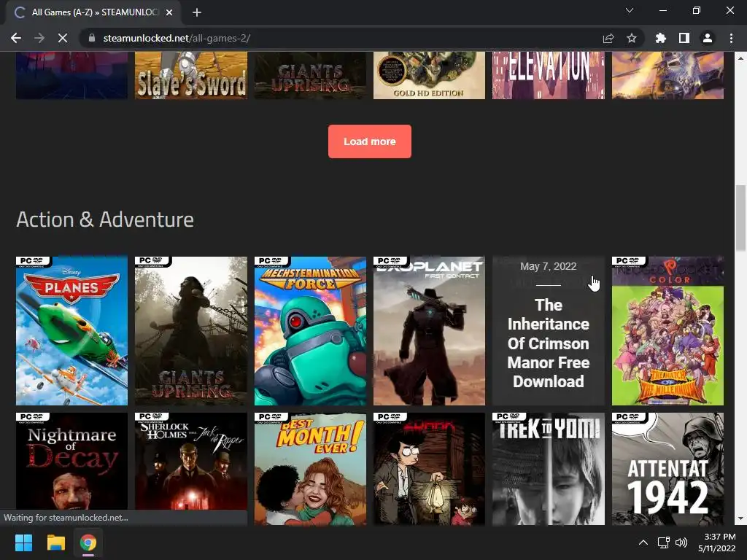Open the Gold HD Edition game cover
Image resolution: width=747 pixels, height=560 pixels.
429,76
